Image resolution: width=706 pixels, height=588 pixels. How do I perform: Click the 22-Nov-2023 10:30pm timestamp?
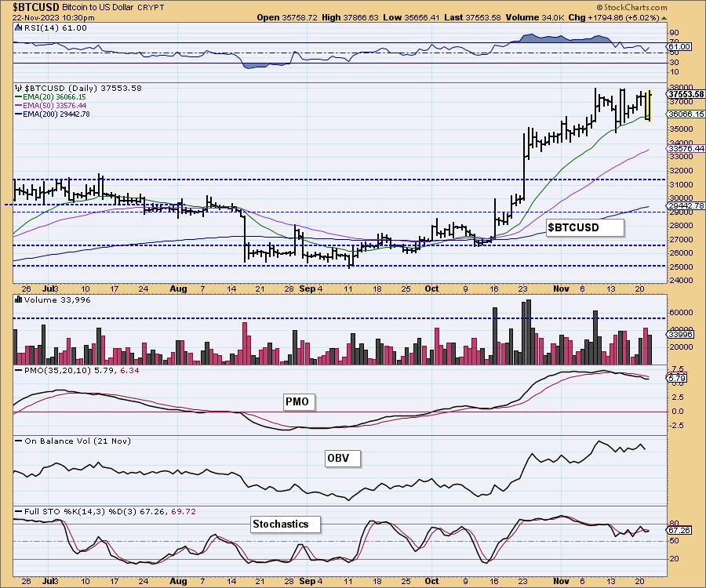coord(53,18)
